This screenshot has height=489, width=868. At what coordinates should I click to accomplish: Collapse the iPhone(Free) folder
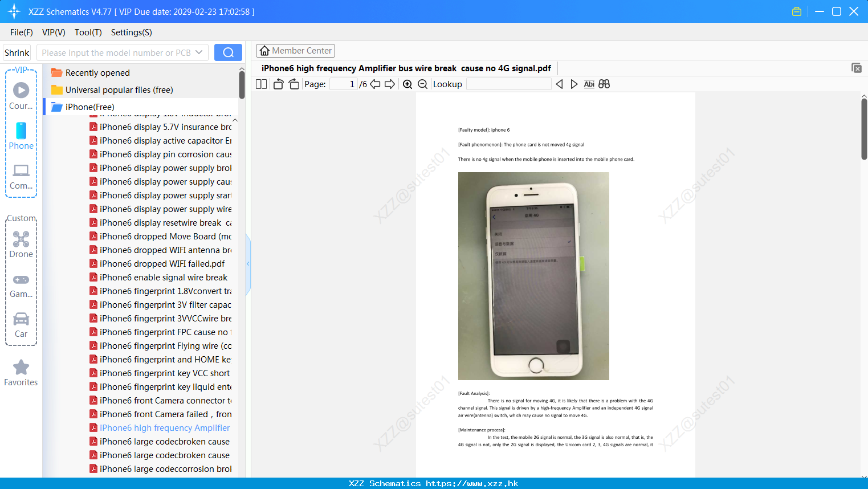(x=83, y=107)
